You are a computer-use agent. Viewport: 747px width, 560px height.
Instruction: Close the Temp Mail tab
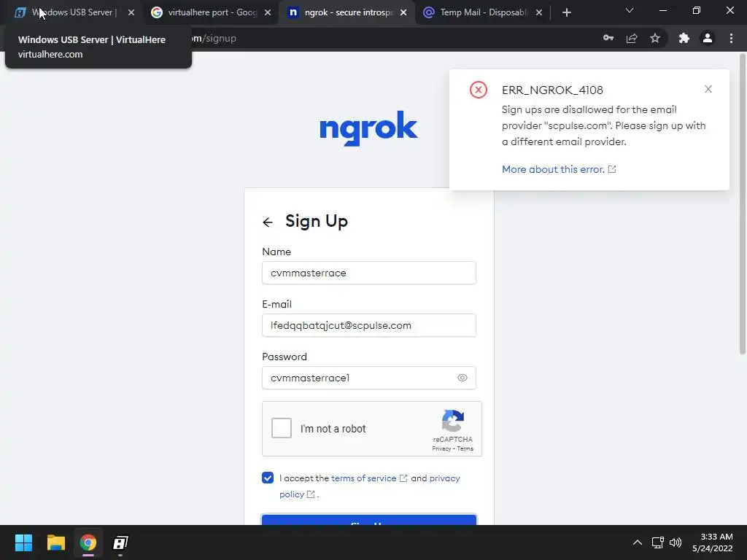(x=539, y=12)
